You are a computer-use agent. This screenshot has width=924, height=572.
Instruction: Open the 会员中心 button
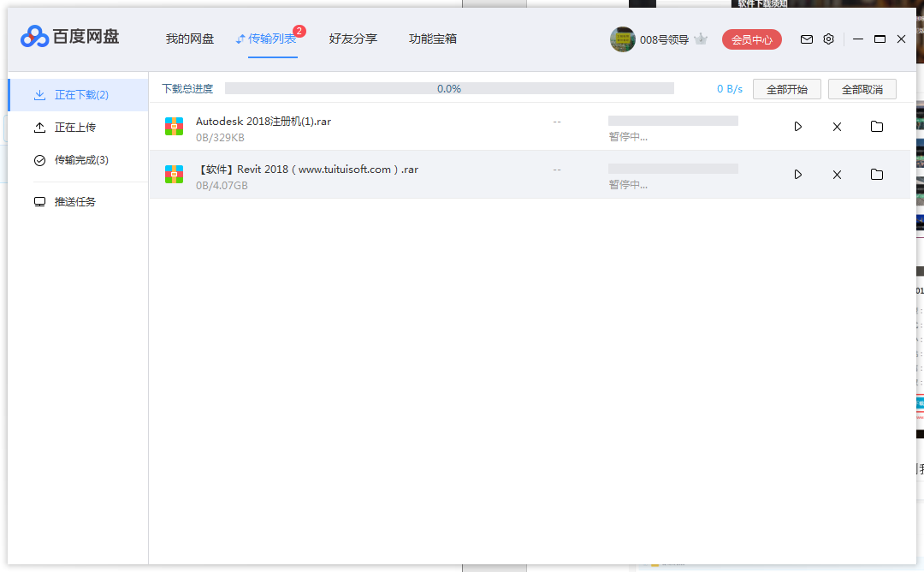pyautogui.click(x=752, y=39)
